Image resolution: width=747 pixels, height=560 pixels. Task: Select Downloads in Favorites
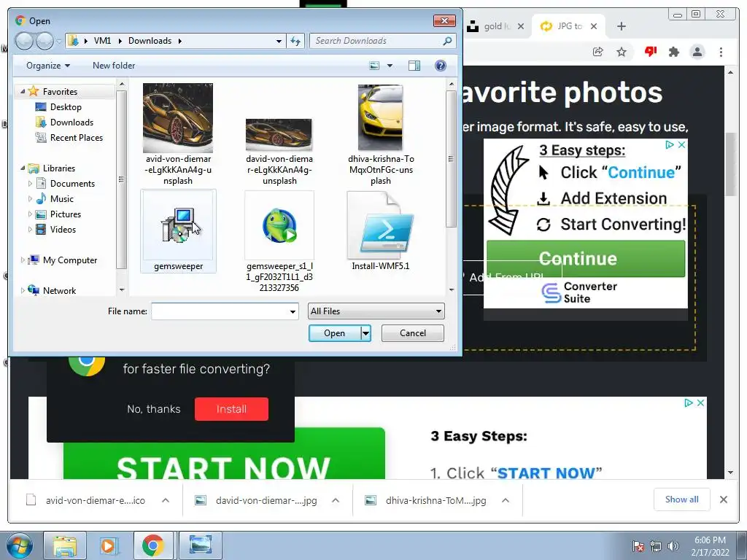[64, 122]
